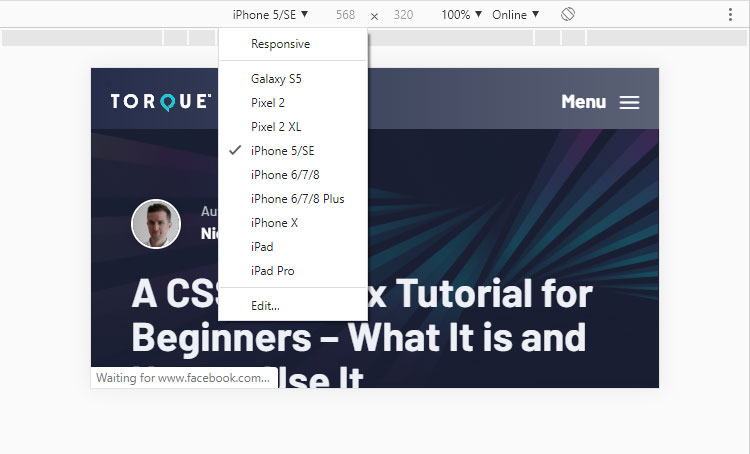Choose Pixel 2 XL device
The height and width of the screenshot is (454, 750).
pyautogui.click(x=293, y=126)
